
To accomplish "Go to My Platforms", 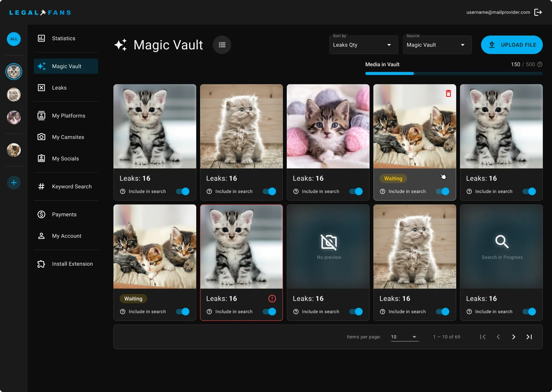I will (66, 116).
